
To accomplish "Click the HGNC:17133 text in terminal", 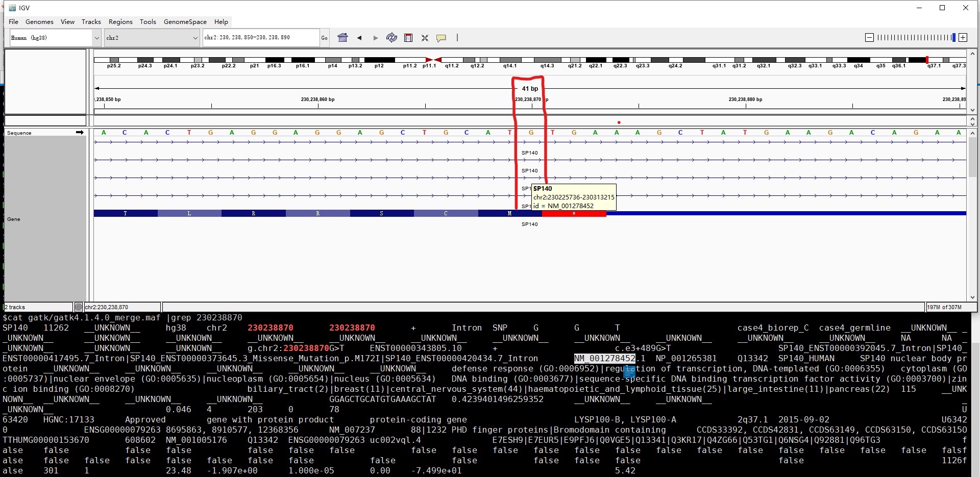I will (x=69, y=419).
